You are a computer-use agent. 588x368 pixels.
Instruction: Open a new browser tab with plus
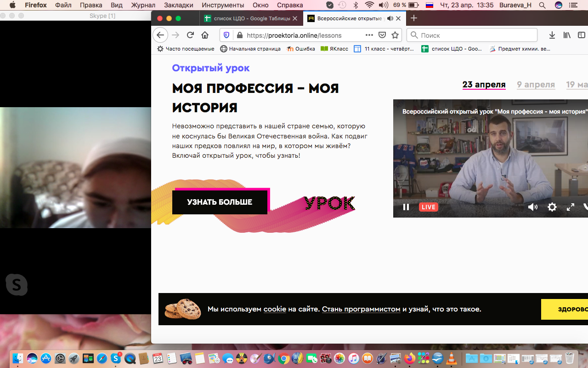pyautogui.click(x=414, y=18)
